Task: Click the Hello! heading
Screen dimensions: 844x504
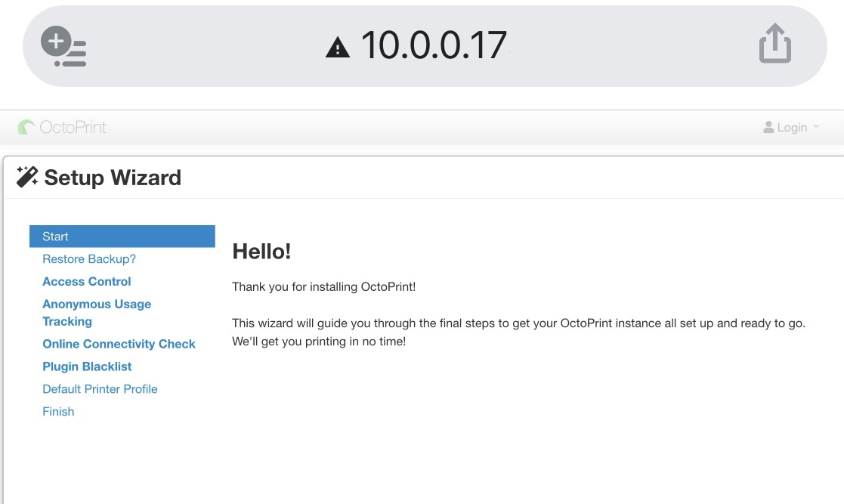Action: coord(261,252)
